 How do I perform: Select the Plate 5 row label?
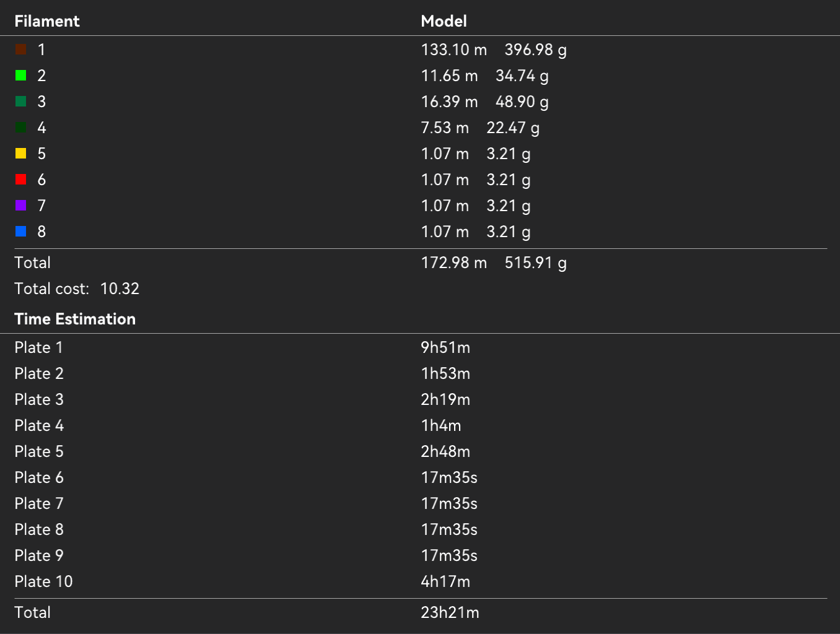38,451
